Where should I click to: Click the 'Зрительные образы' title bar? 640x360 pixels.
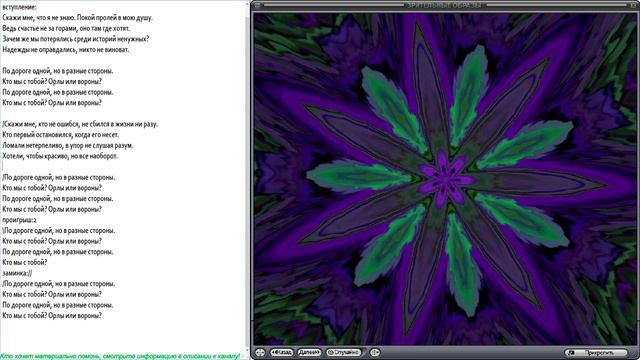(445, 5)
